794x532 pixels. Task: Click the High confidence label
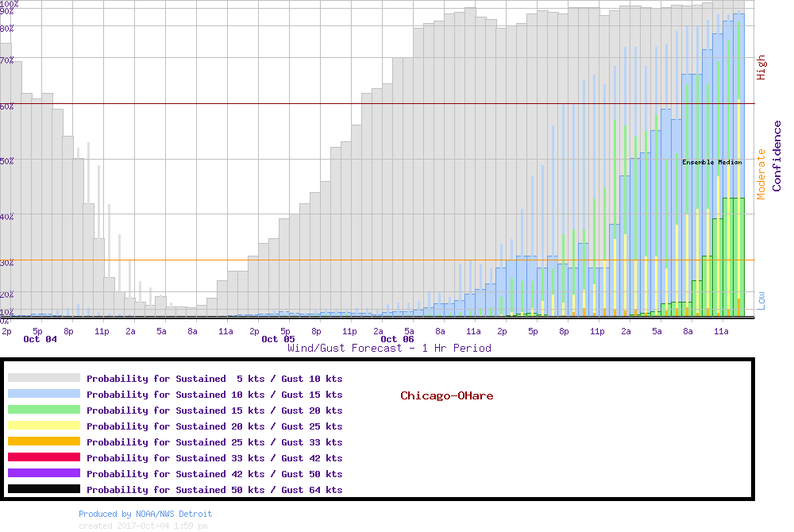(x=761, y=67)
